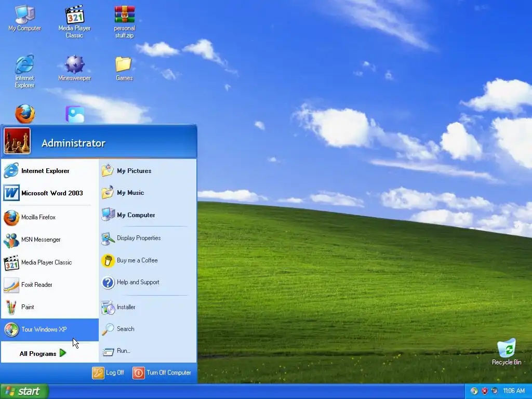
Task: Open Search from the Start menu
Action: pos(148,329)
